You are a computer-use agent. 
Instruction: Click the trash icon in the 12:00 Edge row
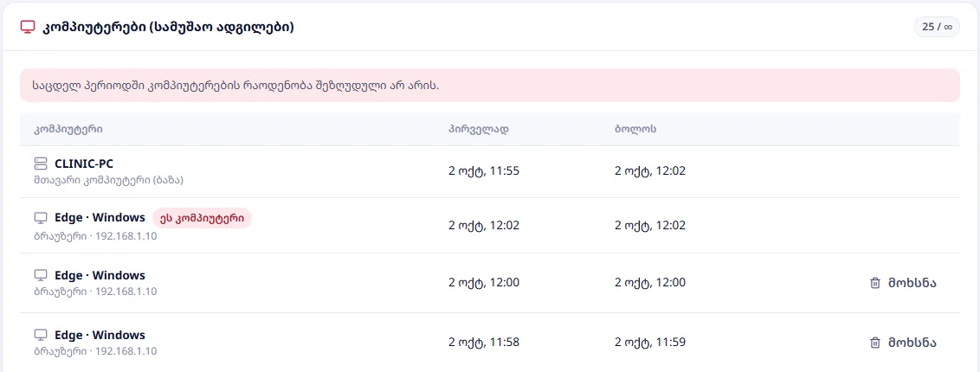point(875,283)
